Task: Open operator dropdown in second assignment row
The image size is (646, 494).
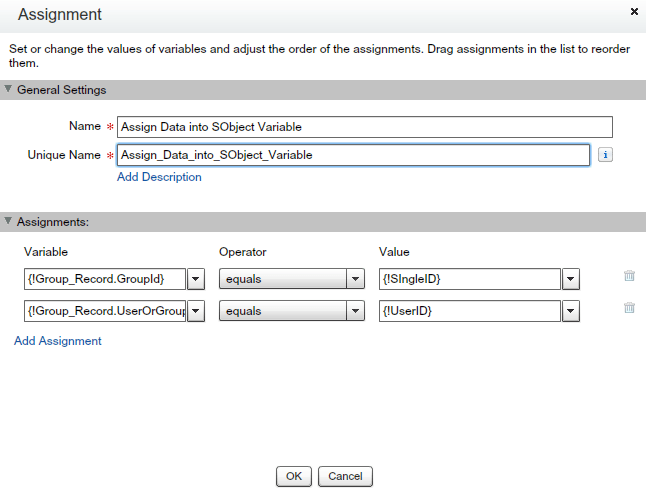Action: [355, 311]
